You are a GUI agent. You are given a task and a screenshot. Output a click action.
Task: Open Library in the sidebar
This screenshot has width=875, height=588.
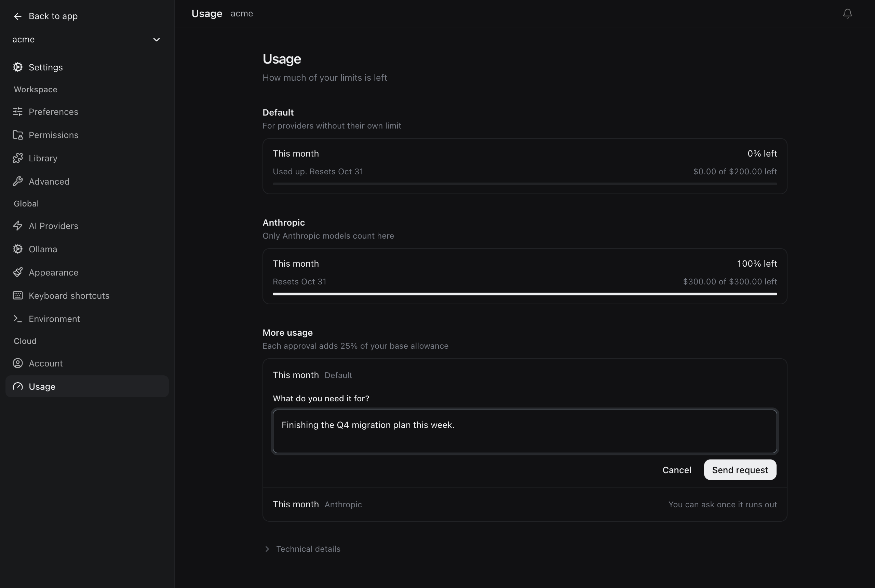(x=87, y=158)
